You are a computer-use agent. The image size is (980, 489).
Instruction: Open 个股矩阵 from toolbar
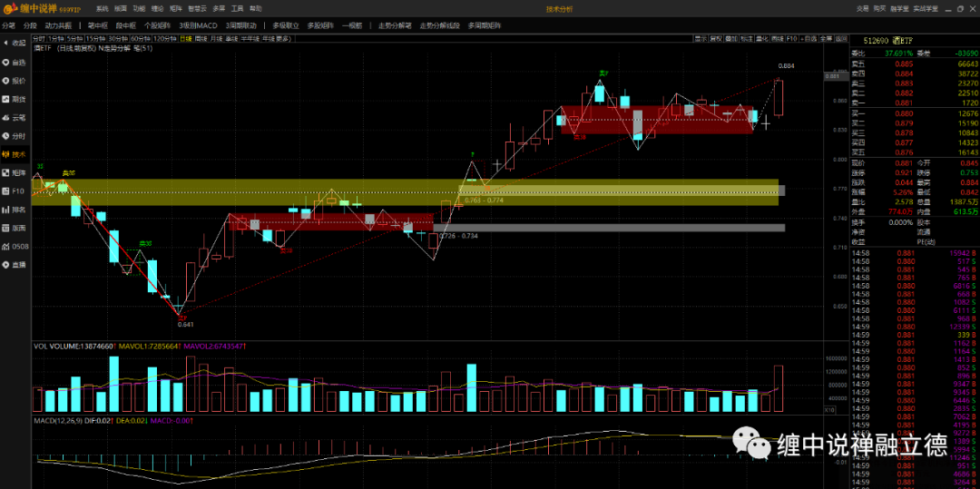[x=157, y=25]
